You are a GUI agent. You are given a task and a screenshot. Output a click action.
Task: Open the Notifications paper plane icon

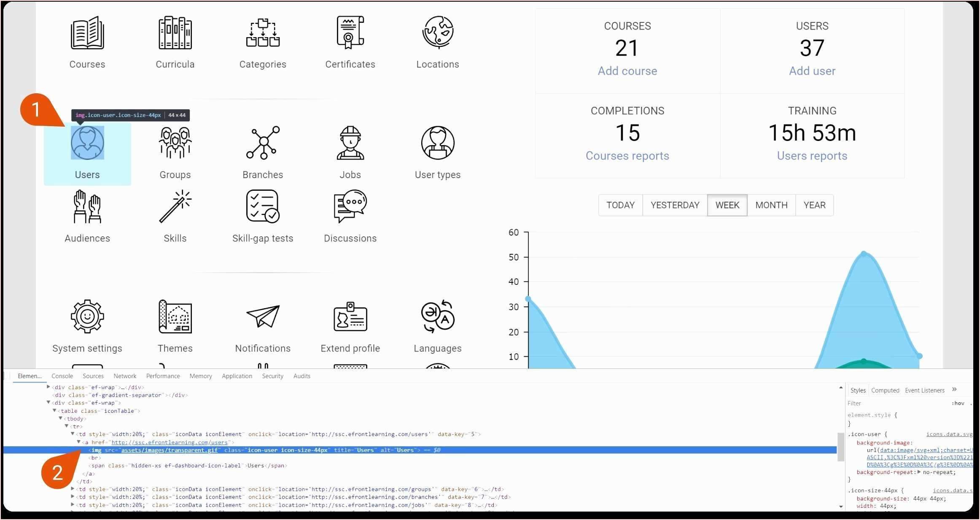263,317
